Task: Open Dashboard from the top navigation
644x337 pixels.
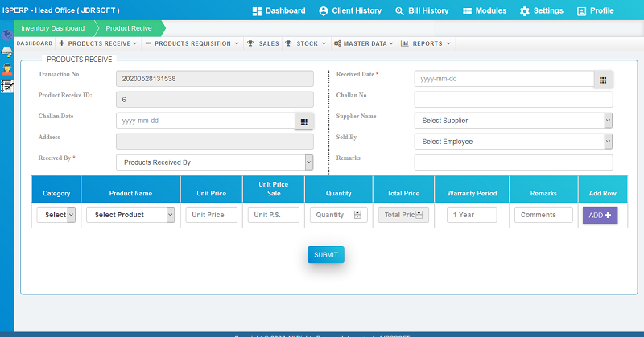Action: (279, 10)
